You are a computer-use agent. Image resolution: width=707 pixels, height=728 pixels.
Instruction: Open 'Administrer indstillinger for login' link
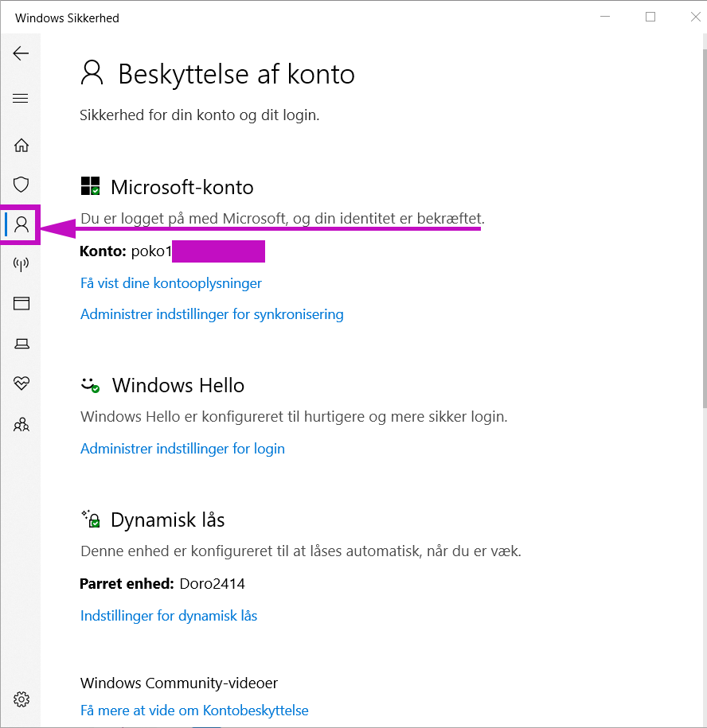182,449
